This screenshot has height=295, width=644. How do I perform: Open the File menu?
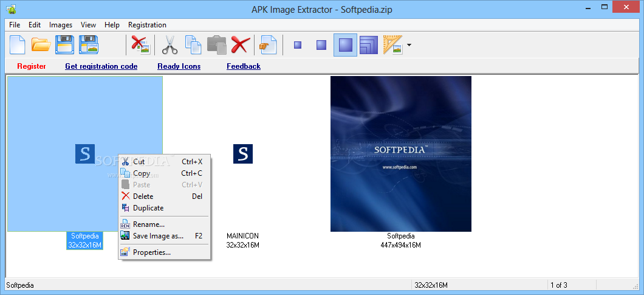point(15,25)
